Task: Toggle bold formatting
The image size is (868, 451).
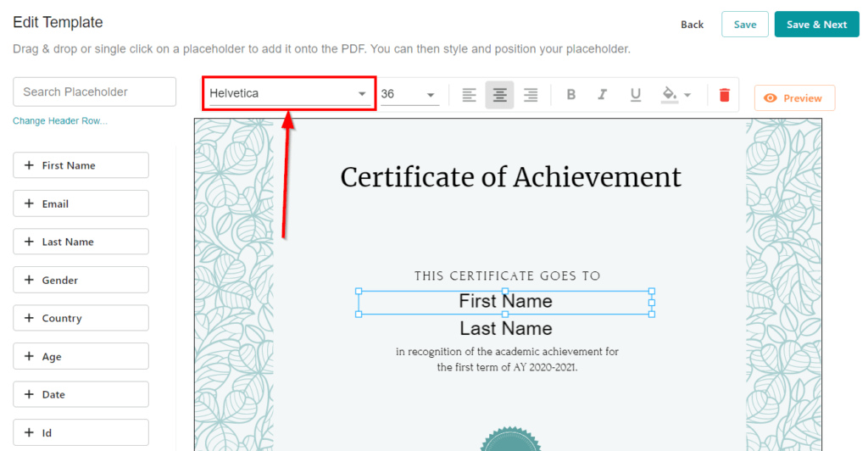Action: point(571,95)
